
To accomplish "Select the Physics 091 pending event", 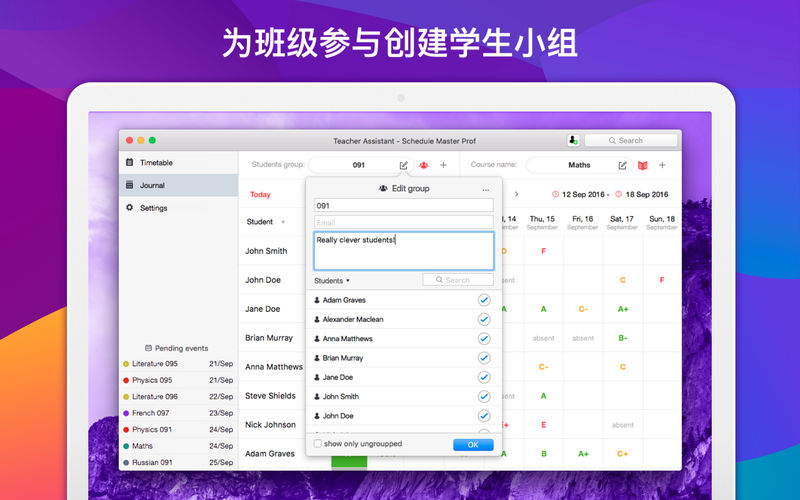I will pos(178,430).
